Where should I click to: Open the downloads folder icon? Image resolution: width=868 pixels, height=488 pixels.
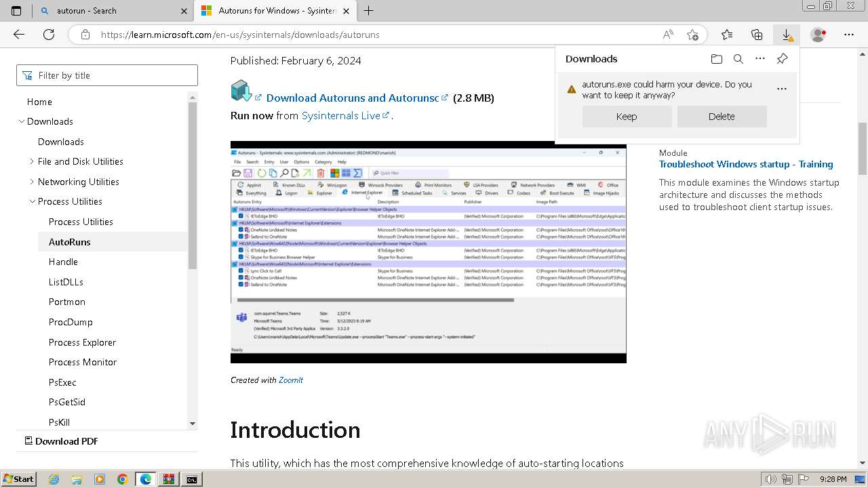pyautogui.click(x=717, y=59)
